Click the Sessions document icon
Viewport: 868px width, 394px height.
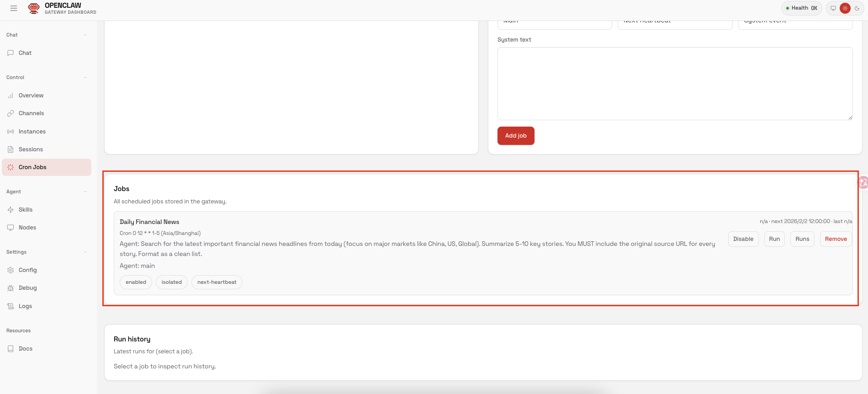[11, 149]
